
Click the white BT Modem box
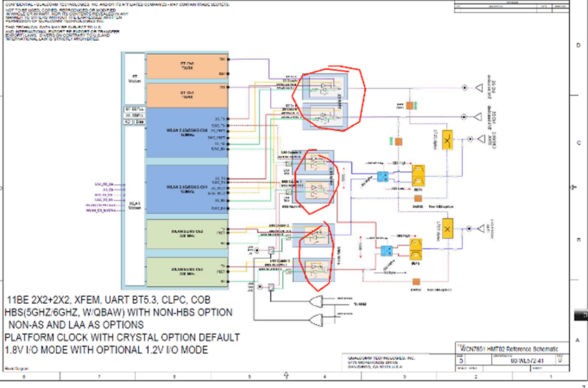pyautogui.click(x=135, y=79)
